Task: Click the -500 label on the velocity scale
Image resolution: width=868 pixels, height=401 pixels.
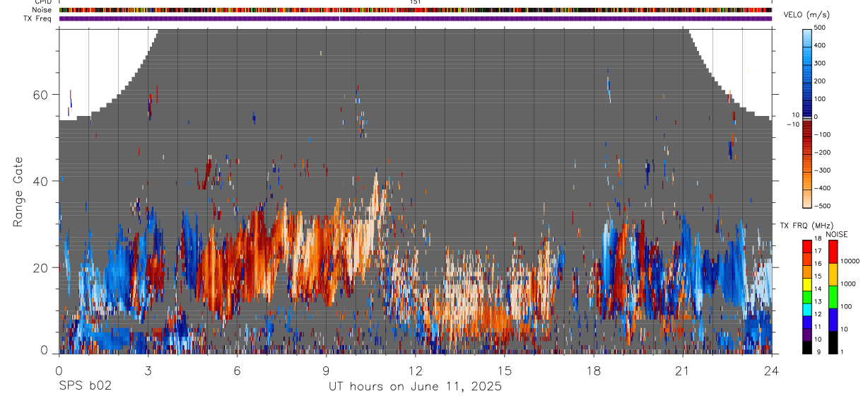Action: [x=823, y=206]
